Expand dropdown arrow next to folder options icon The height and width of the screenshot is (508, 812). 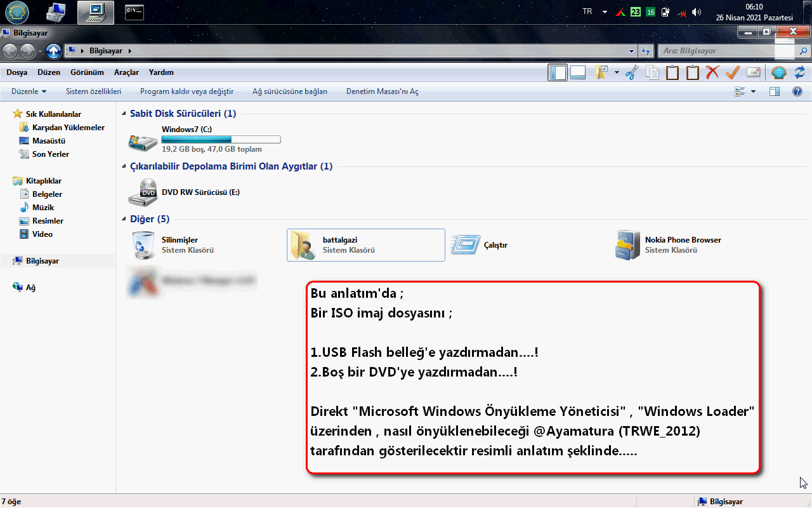(617, 72)
